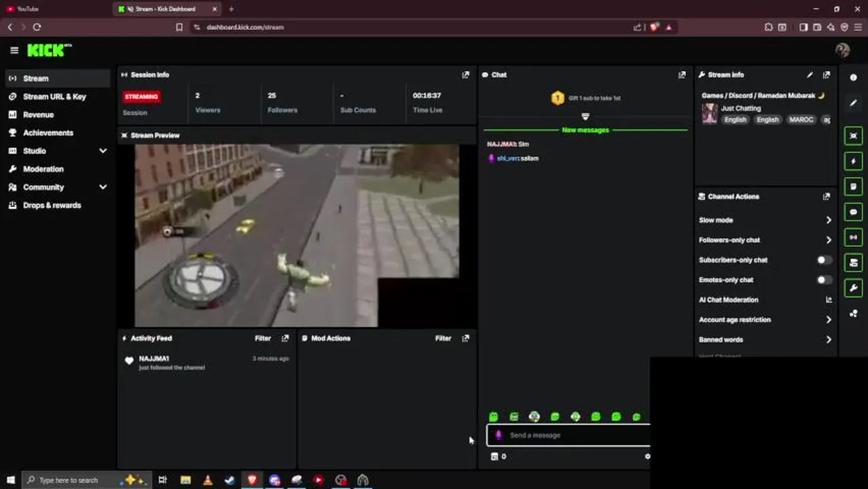The width and height of the screenshot is (868, 489).
Task: Focus the Send a message field
Action: [568, 435]
